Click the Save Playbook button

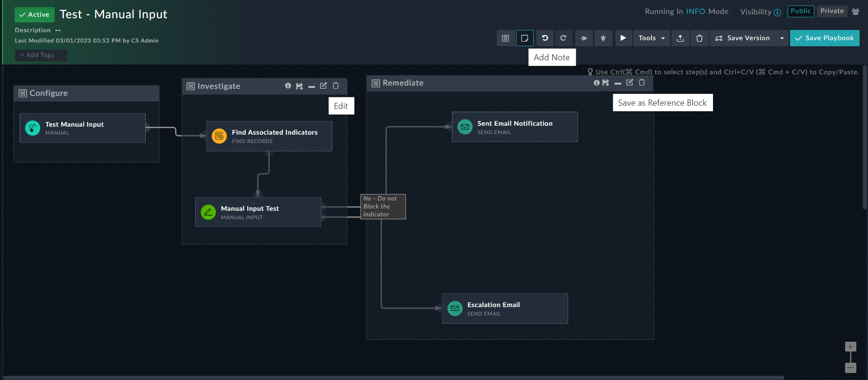point(825,38)
